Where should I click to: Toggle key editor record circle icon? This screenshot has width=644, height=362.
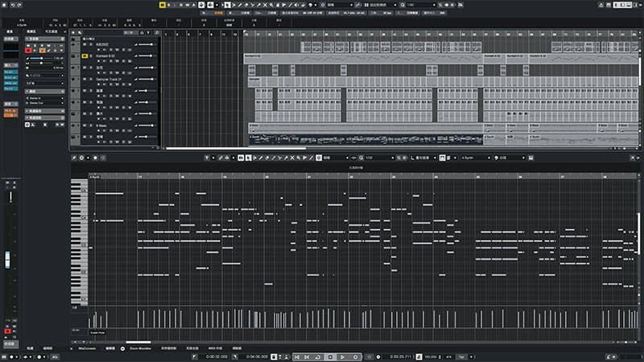(x=95, y=158)
